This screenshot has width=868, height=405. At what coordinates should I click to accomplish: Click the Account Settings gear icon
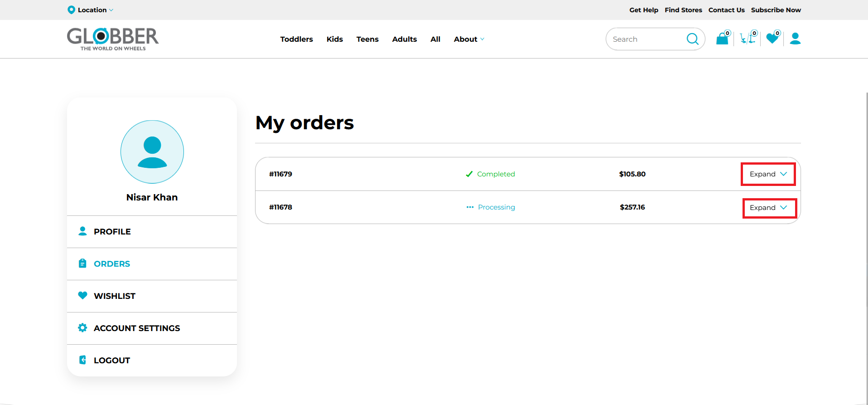pos(82,327)
